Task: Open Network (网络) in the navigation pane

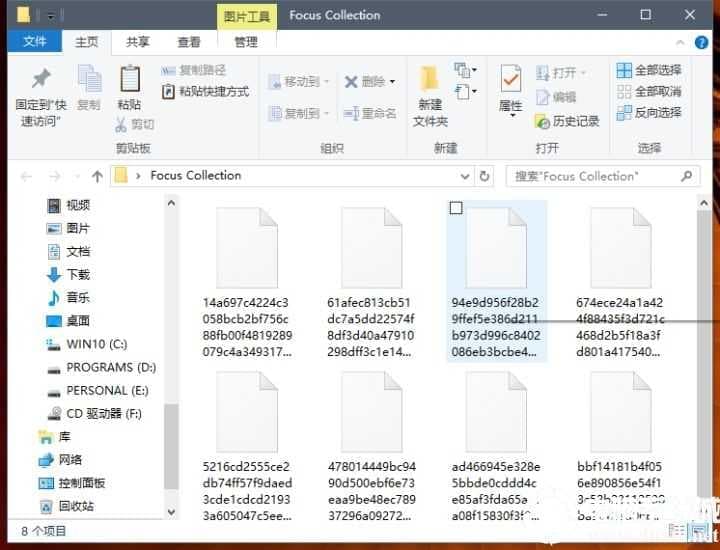Action: click(x=60, y=460)
